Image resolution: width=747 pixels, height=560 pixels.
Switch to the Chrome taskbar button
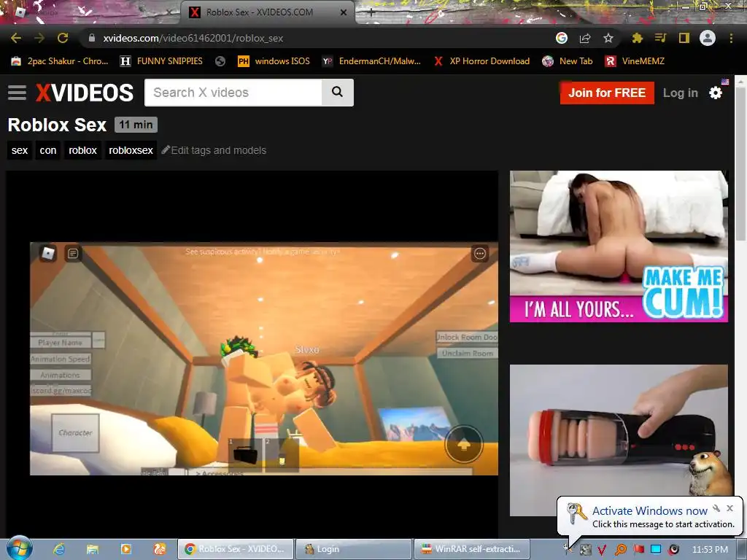point(236,549)
